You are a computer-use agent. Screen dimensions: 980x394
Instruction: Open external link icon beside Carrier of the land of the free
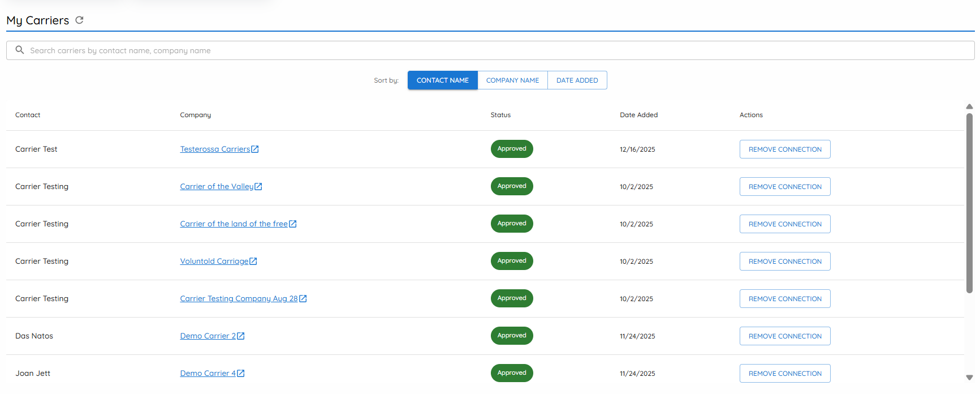click(x=293, y=224)
